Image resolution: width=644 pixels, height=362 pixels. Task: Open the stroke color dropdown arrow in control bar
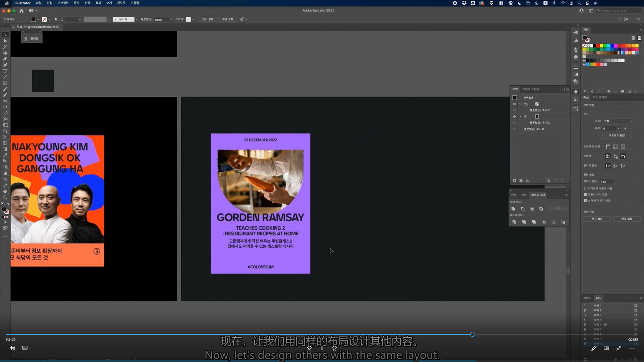click(x=49, y=19)
